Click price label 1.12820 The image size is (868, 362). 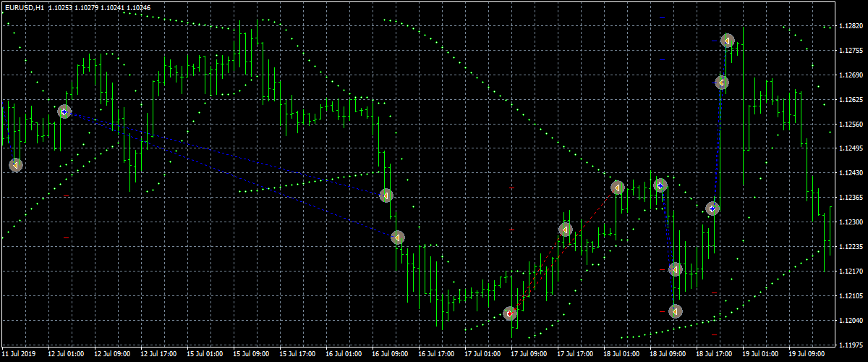tap(851, 25)
